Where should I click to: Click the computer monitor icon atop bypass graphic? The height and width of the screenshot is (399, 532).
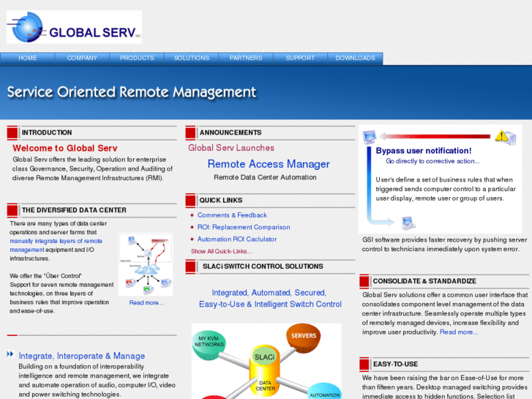click(369, 137)
